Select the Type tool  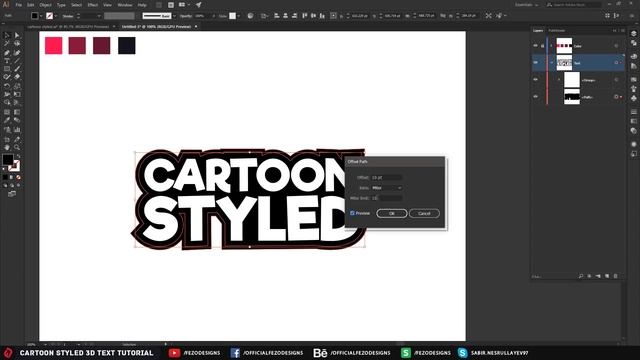coord(7,61)
